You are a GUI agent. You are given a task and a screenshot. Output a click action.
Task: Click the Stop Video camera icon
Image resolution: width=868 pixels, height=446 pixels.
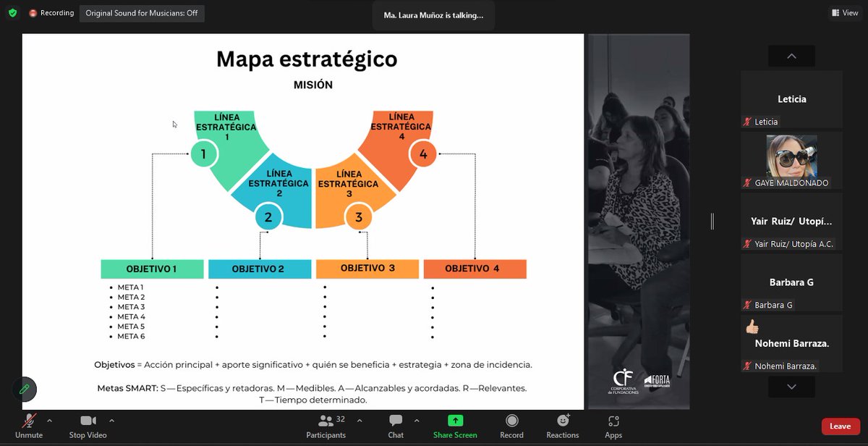point(88,421)
